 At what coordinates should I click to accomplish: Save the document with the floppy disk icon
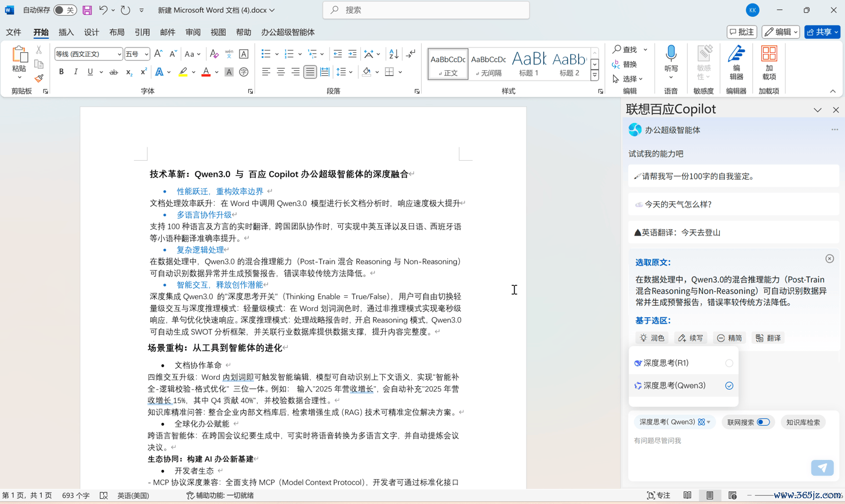(x=87, y=10)
